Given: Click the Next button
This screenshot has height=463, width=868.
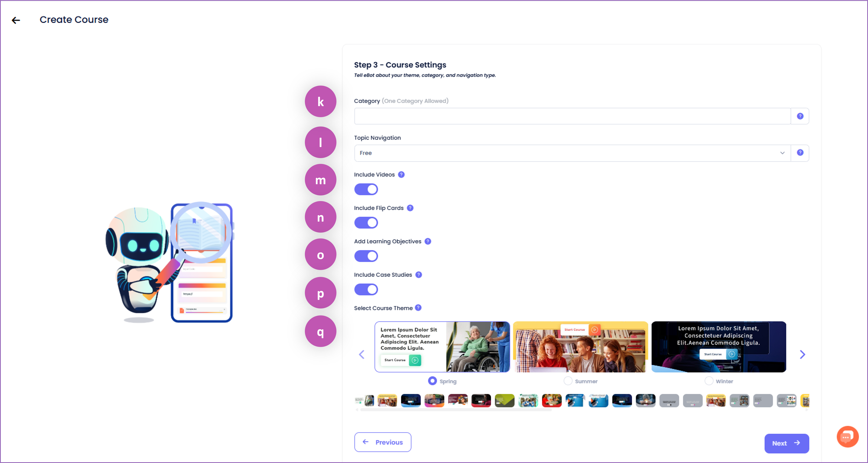Looking at the screenshot, I should [x=786, y=443].
